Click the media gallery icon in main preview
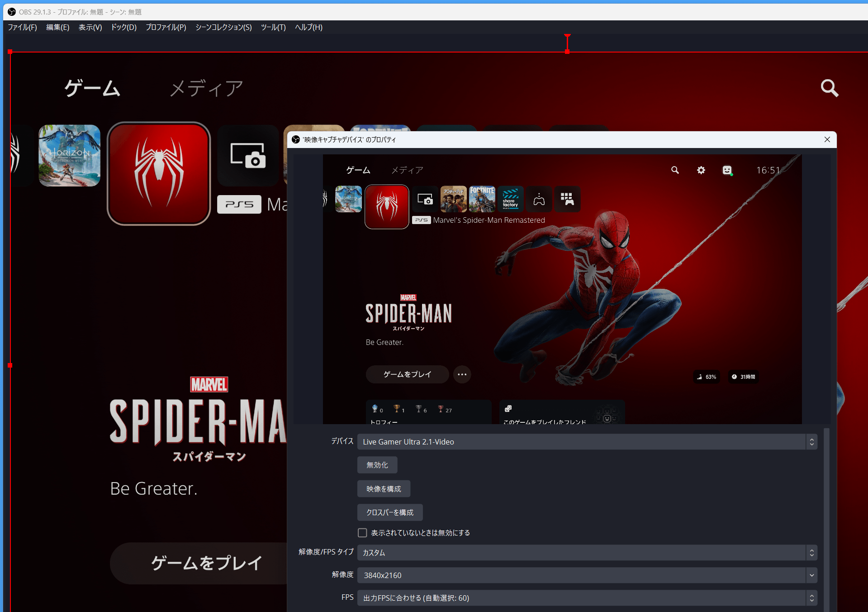This screenshot has height=612, width=868. point(248,155)
